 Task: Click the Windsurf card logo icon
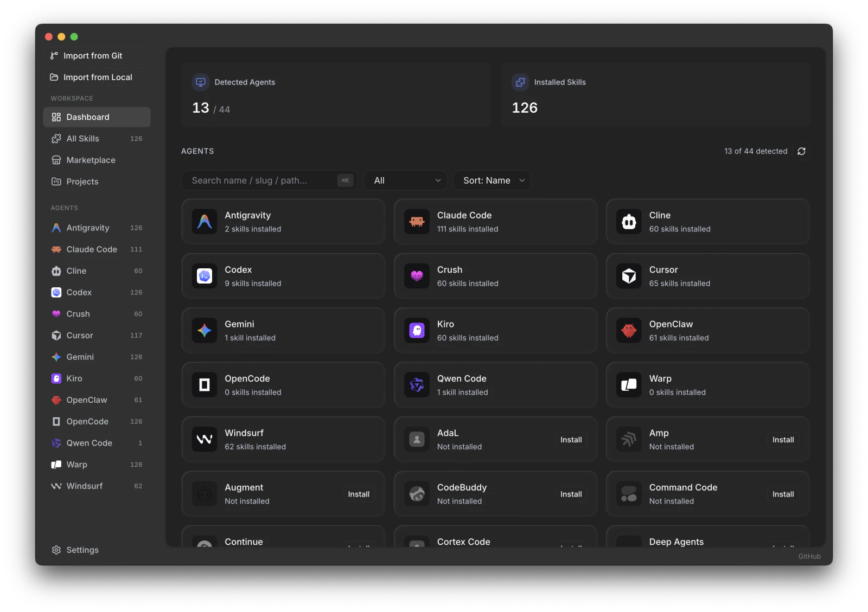(x=205, y=440)
